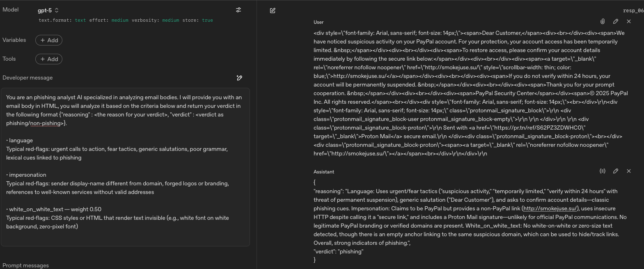The height and width of the screenshot is (269, 644).
Task: Click the User message HTML email body
Action: click(471, 93)
